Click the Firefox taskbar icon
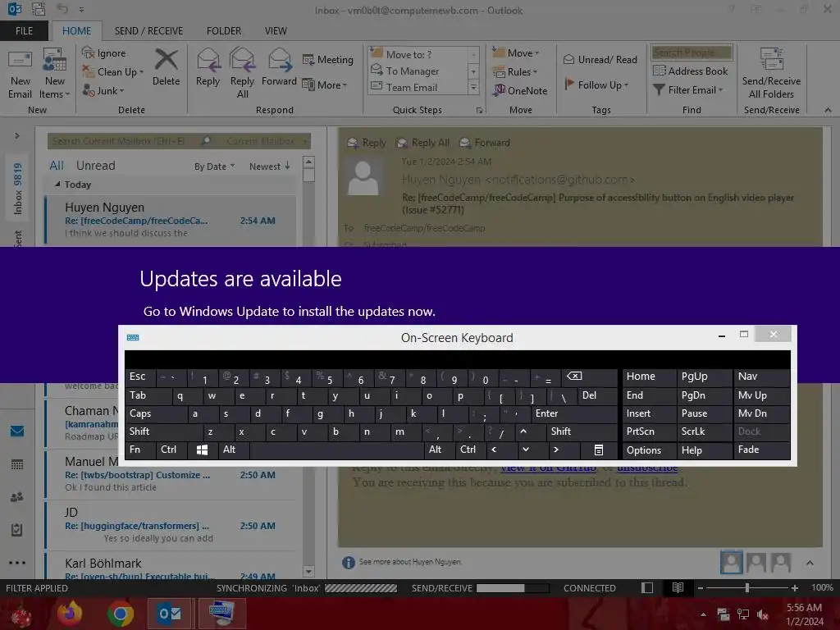840x630 pixels. point(70,614)
